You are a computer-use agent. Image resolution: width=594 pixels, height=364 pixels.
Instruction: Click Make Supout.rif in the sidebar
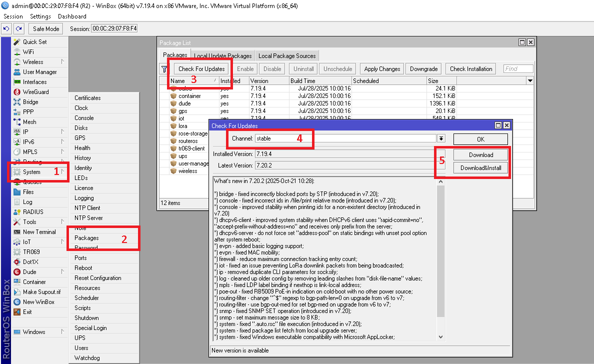(x=41, y=292)
